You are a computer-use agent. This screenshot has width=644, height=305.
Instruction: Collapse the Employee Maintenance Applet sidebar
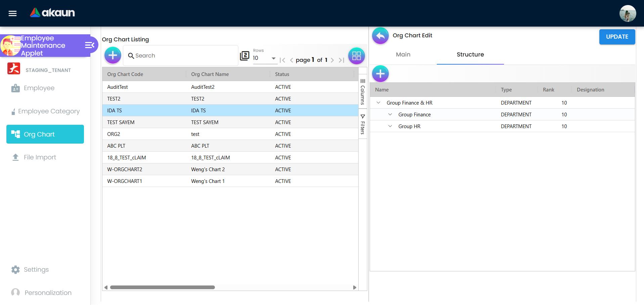coord(89,45)
